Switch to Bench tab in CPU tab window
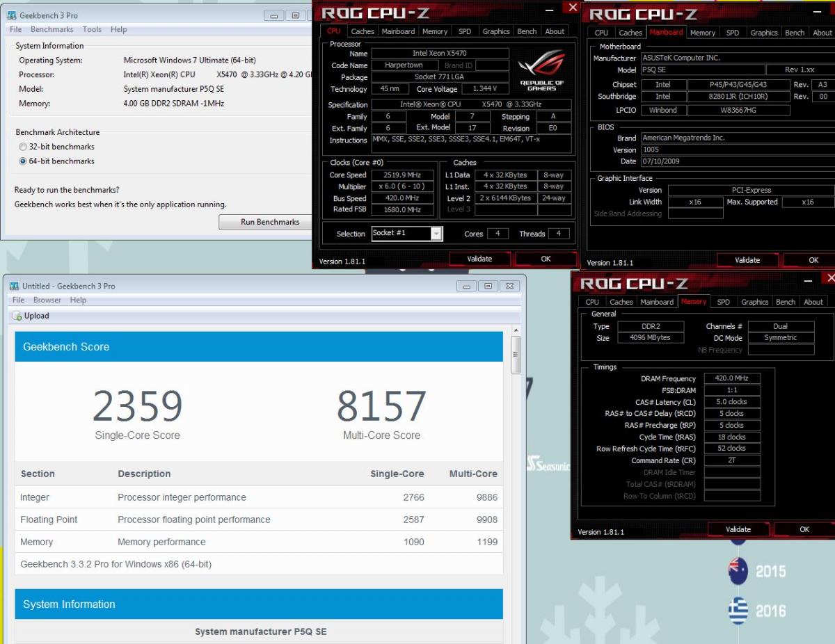Image resolution: width=835 pixels, height=644 pixels. [x=527, y=31]
